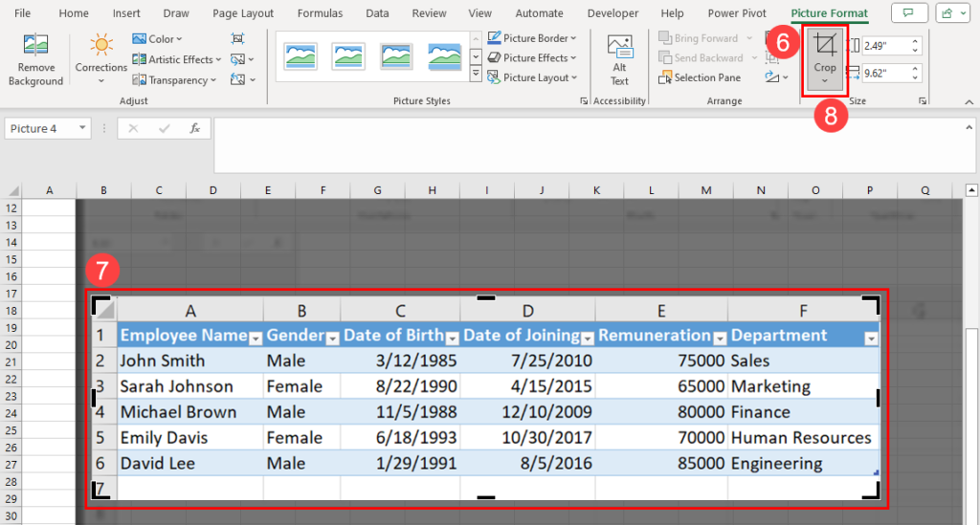
Task: Switch to the Page Layout tab
Action: [x=243, y=13]
